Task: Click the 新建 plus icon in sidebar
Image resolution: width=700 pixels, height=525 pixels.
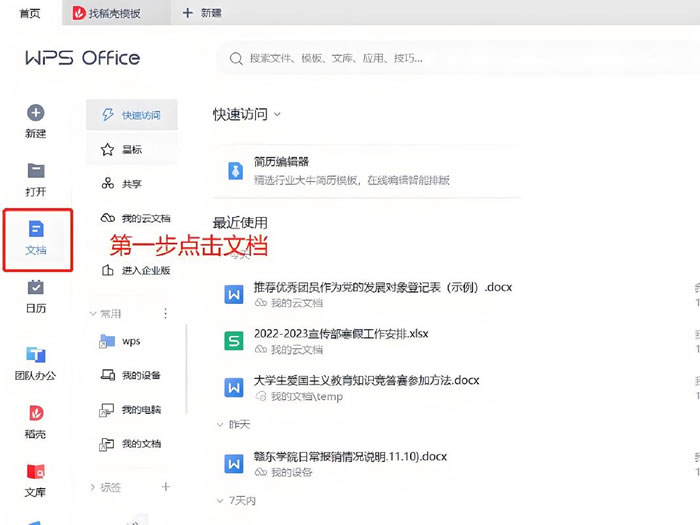Action: point(36,113)
